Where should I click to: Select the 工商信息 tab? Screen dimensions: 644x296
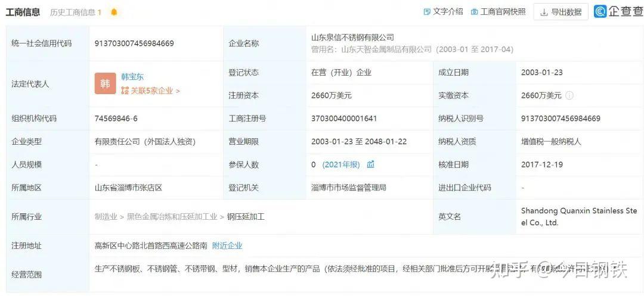coord(23,12)
